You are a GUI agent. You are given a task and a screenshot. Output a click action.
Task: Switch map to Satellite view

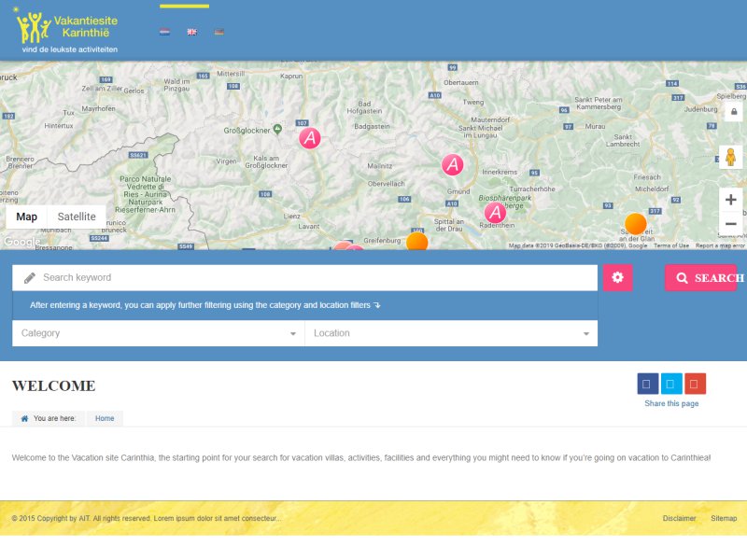(x=77, y=217)
